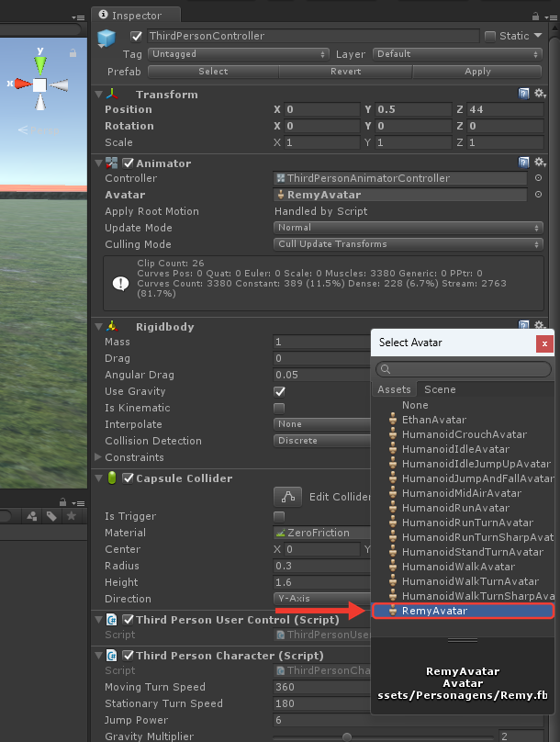
Task: Open the Culling Mode dropdown
Action: point(409,244)
